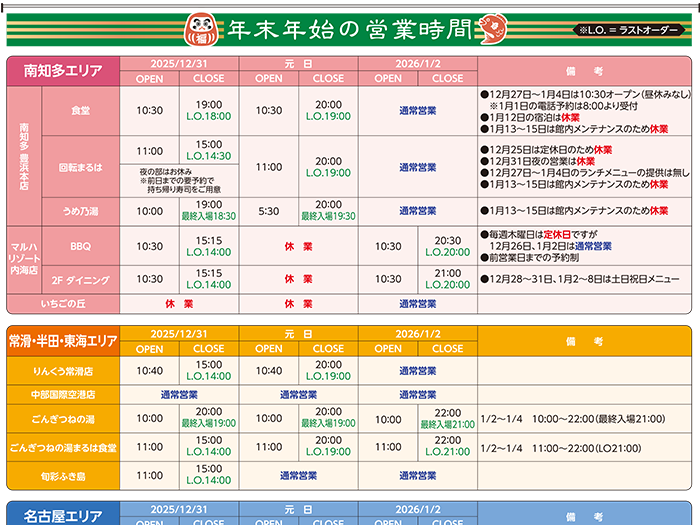
Task: Click the いちごの丘 row label
Action: click(x=63, y=303)
